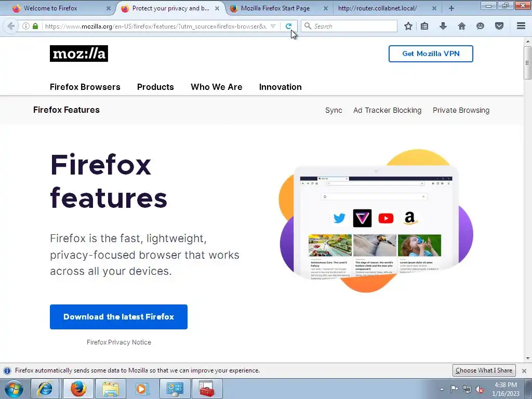Image resolution: width=532 pixels, height=399 pixels.
Task: Expand the address bar history dropdown
Action: [x=273, y=26]
